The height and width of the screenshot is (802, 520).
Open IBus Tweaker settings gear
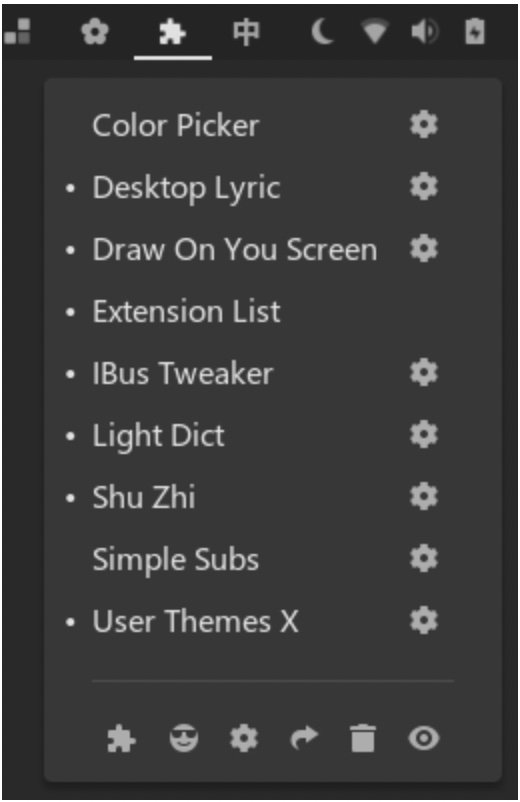point(424,372)
